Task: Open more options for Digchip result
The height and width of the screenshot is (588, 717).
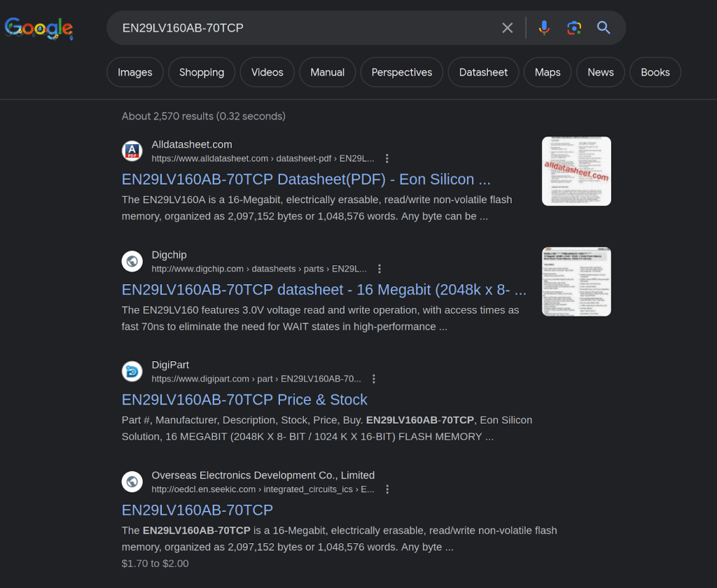Action: tap(379, 269)
